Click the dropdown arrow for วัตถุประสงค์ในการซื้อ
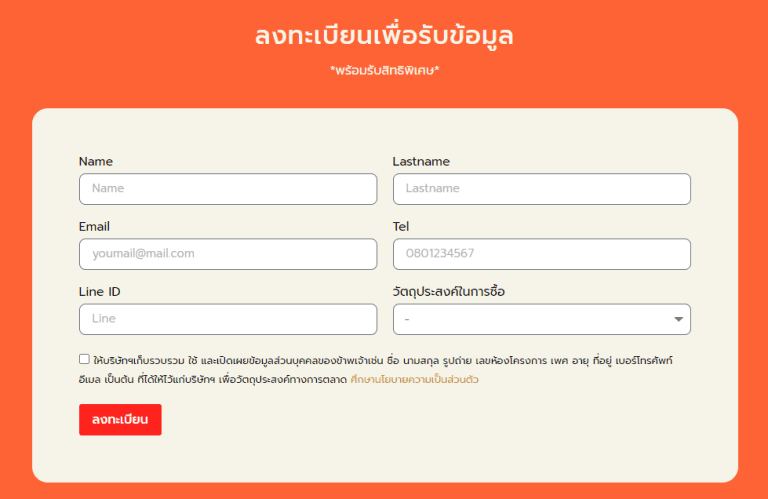This screenshot has height=499, width=768. tap(678, 319)
